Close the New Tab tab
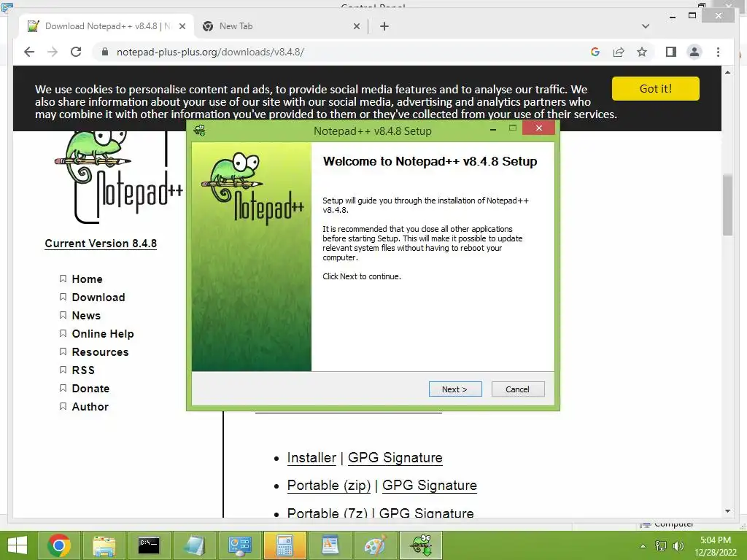The height and width of the screenshot is (560, 747). coord(356,27)
